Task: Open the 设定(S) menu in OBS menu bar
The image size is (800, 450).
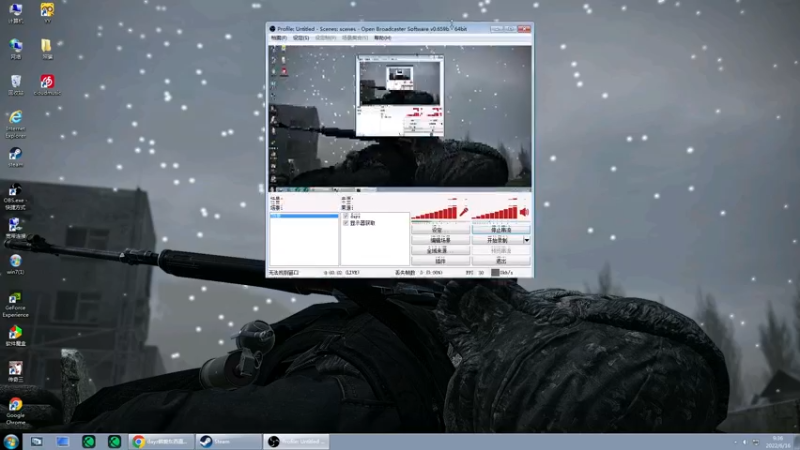Action: (301, 38)
